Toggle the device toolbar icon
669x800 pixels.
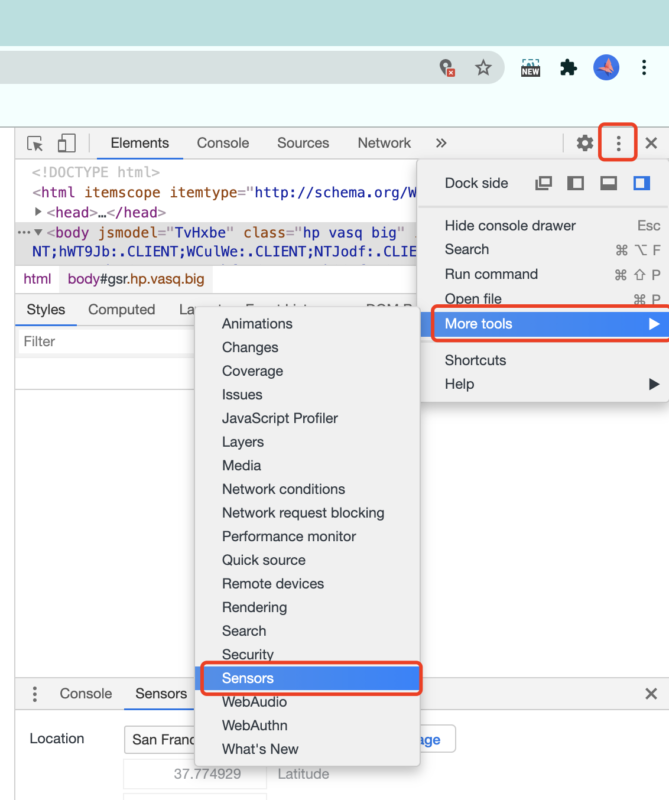pyautogui.click(x=66, y=143)
